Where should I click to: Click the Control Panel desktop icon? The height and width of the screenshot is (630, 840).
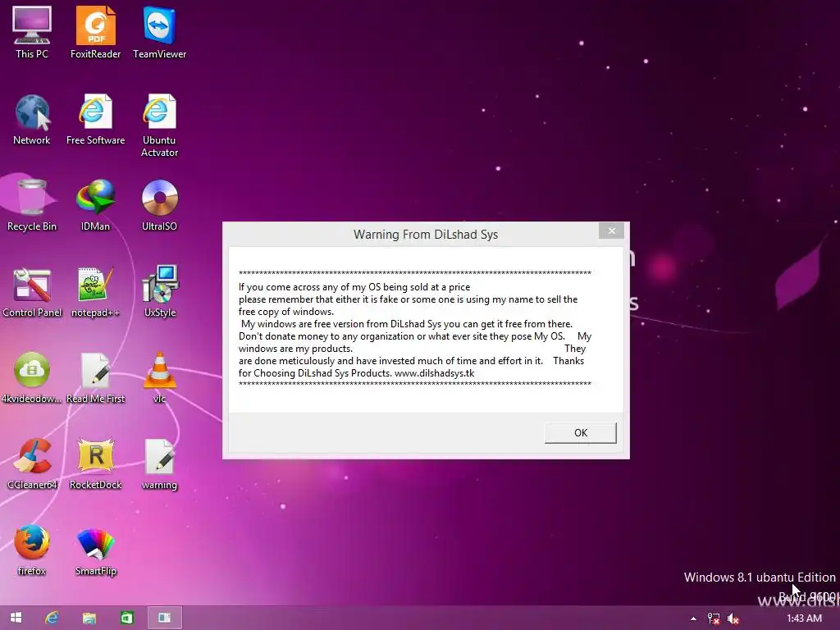[32, 291]
